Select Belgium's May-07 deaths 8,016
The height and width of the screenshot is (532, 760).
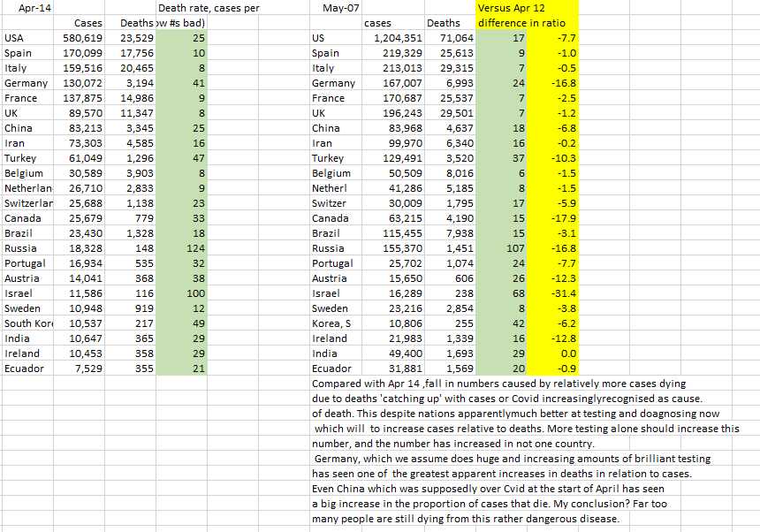tap(460, 173)
